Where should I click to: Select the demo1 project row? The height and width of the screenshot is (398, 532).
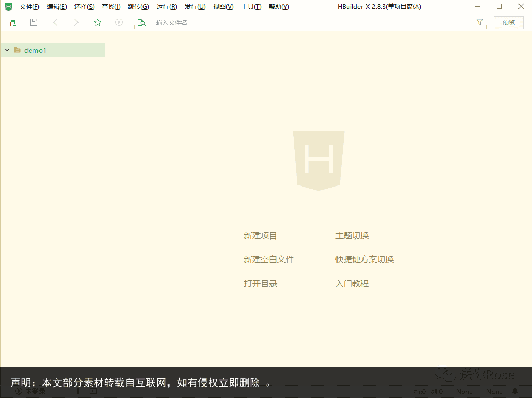[52, 50]
